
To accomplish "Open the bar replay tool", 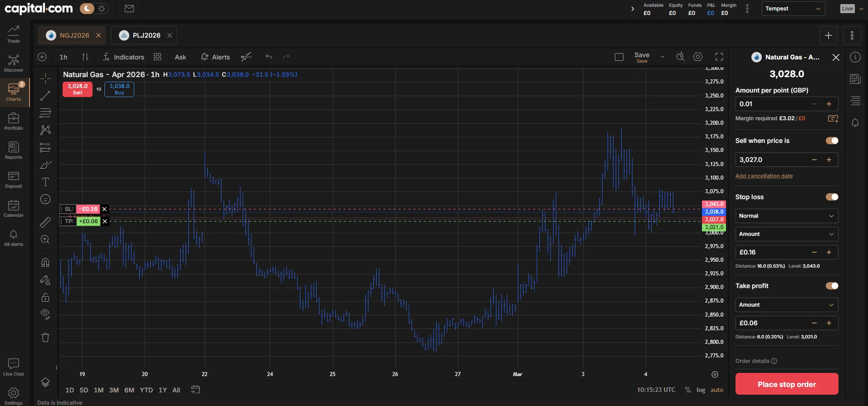I will click(x=246, y=57).
